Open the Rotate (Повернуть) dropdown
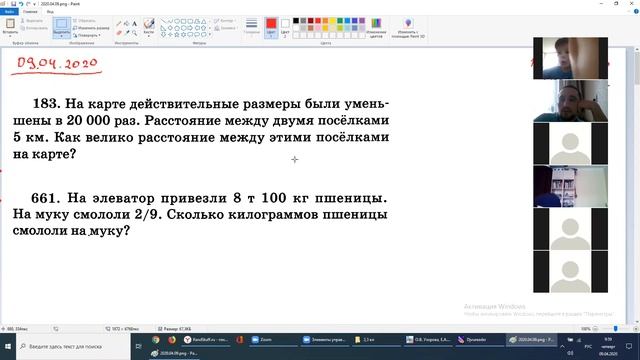Viewport: 640px width, 360px height. pos(87,36)
